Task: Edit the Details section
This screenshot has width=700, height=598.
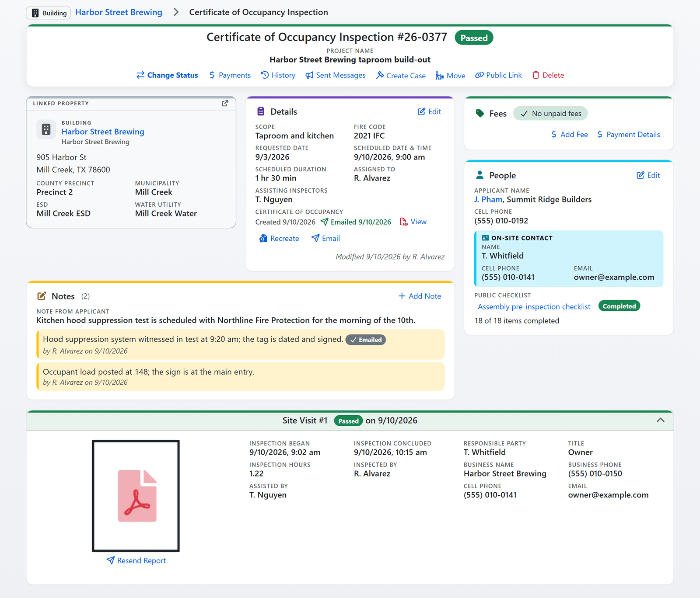Action: (x=429, y=111)
